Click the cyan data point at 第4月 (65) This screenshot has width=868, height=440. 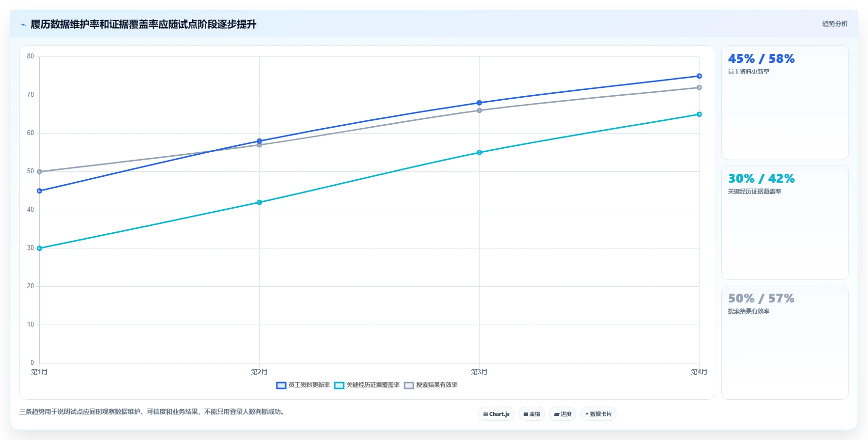pos(699,114)
